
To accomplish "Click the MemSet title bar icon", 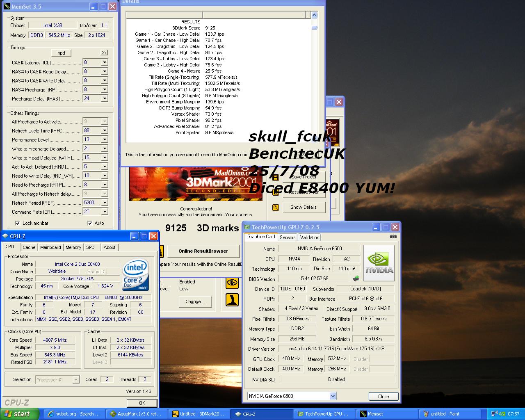I will 6,7.
